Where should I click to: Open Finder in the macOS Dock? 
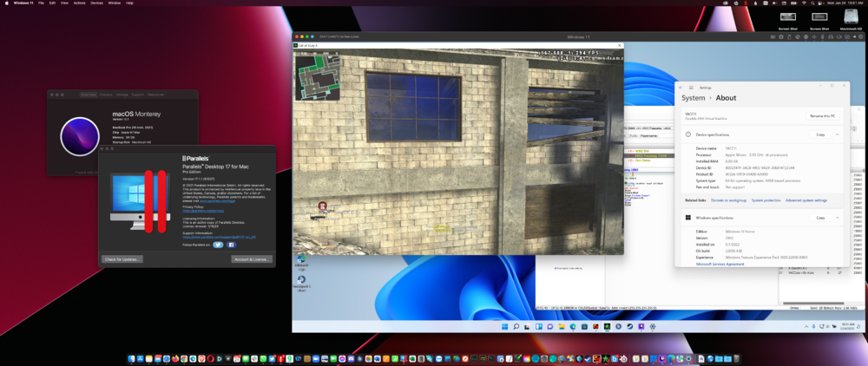click(132, 358)
